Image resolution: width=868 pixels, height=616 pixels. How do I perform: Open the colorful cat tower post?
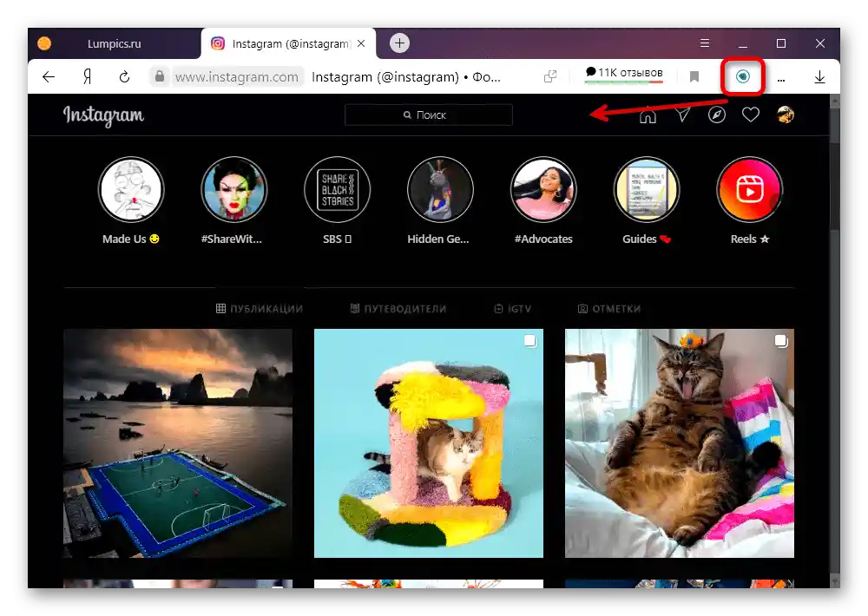point(429,443)
